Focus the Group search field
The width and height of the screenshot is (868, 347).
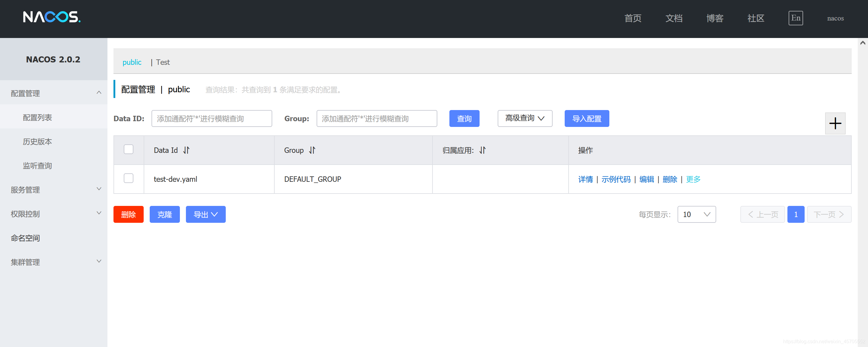(x=377, y=118)
